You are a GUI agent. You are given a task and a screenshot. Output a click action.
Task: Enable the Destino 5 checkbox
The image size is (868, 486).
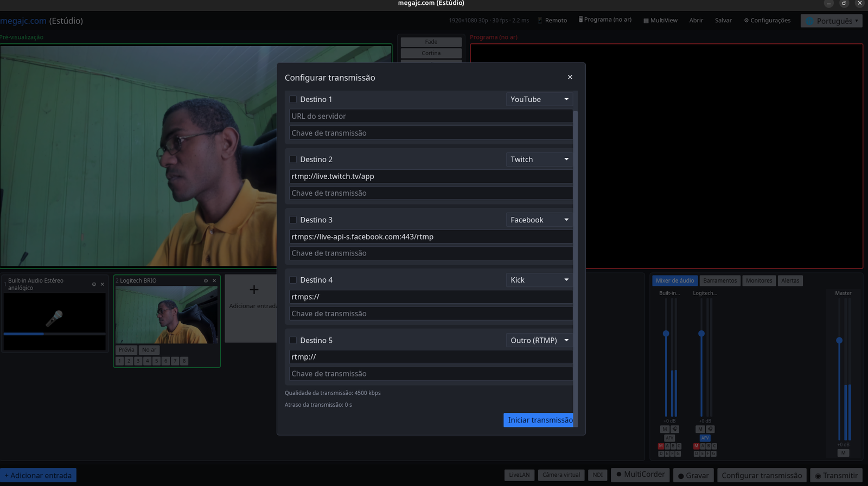coord(293,341)
